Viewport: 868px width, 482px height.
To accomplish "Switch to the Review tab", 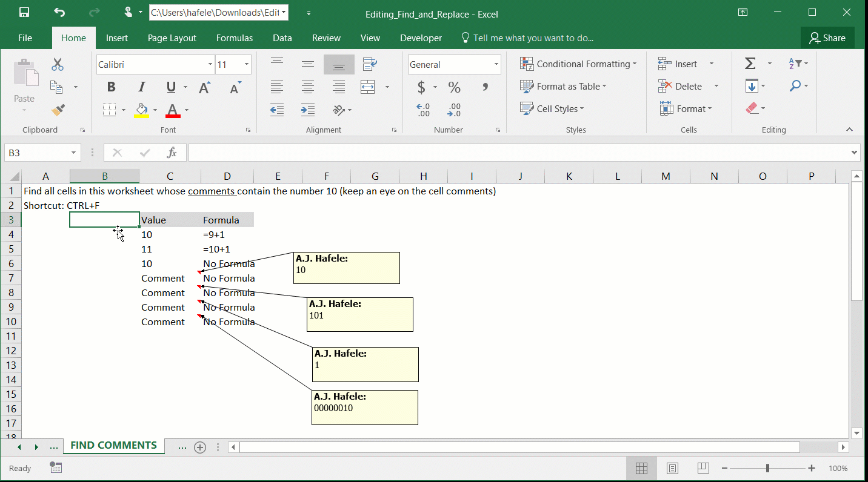I will click(326, 38).
